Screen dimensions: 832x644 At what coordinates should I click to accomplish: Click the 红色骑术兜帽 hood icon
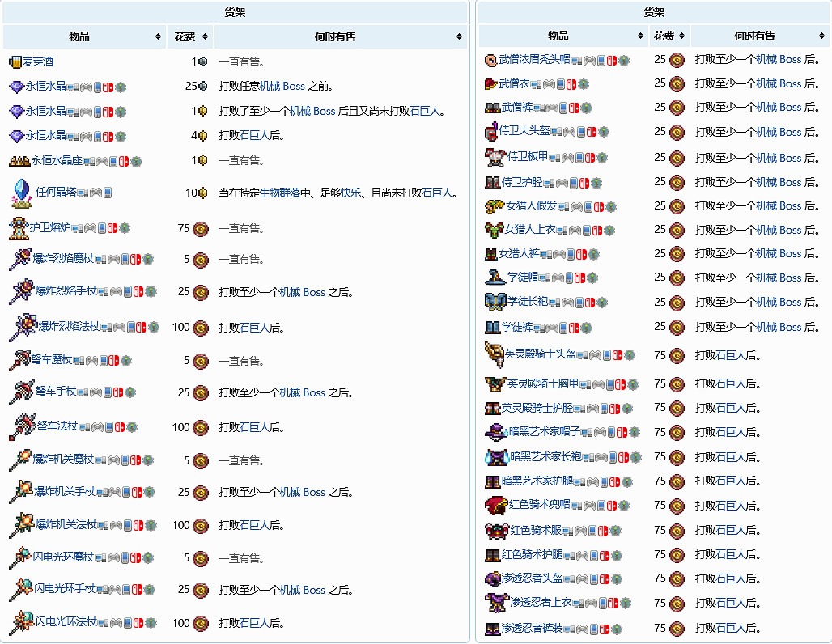pyautogui.click(x=495, y=506)
